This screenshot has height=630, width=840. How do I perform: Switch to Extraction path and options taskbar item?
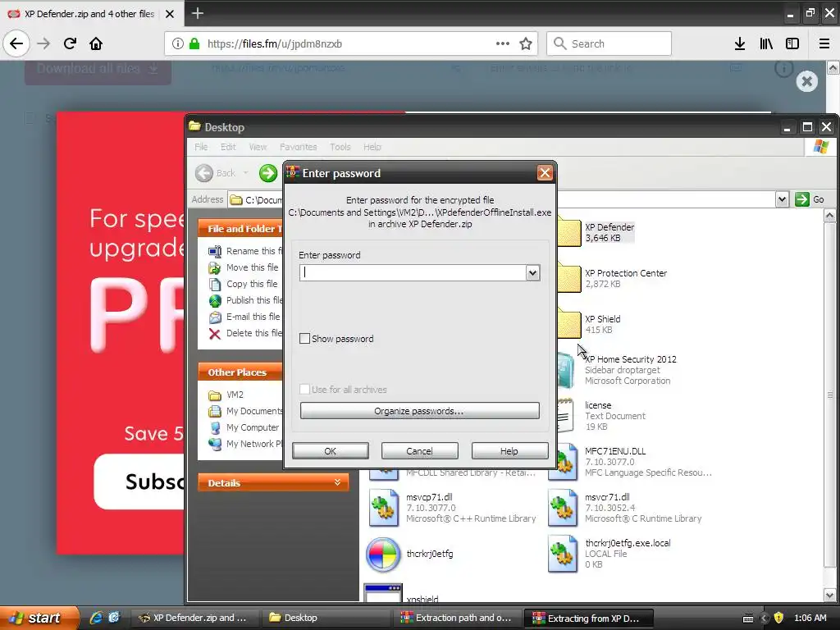(456, 618)
